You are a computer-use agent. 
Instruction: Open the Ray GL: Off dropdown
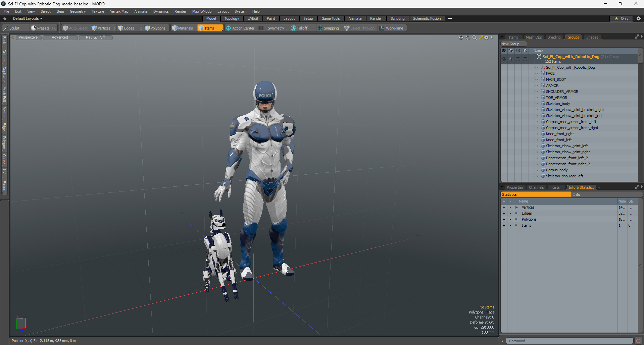tap(95, 38)
